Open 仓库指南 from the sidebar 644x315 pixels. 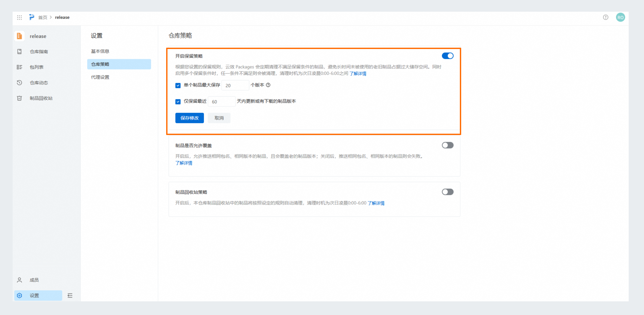39,52
